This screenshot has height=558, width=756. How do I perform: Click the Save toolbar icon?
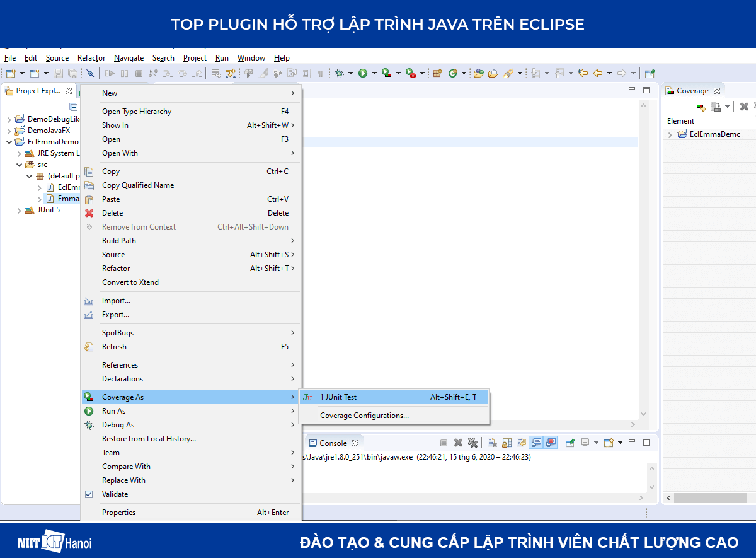pyautogui.click(x=57, y=73)
